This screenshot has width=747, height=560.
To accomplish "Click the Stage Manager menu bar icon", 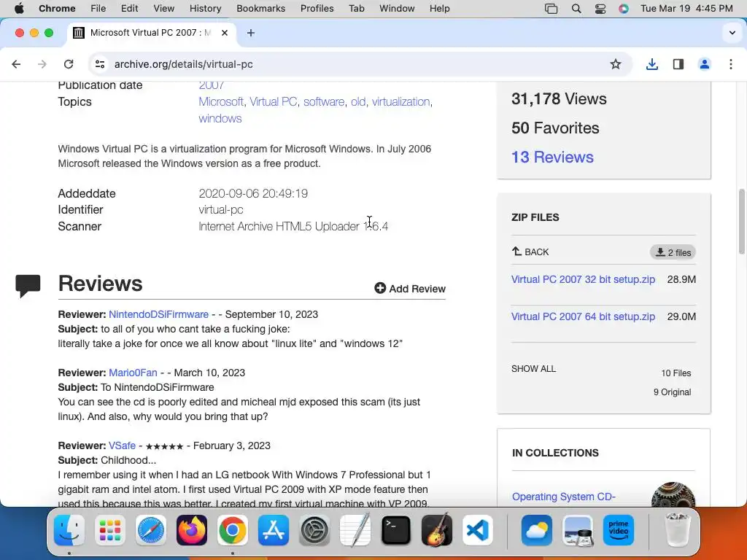I will coord(551,9).
